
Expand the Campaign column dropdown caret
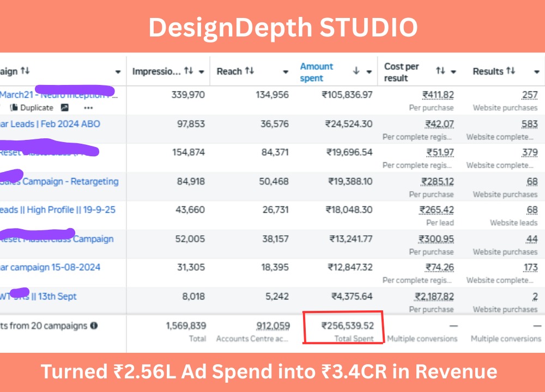pos(118,72)
